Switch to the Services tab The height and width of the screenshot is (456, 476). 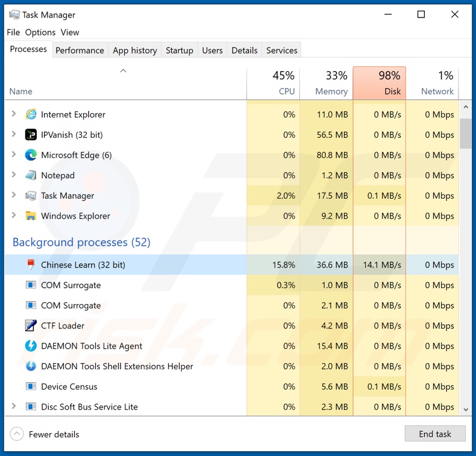(x=282, y=51)
